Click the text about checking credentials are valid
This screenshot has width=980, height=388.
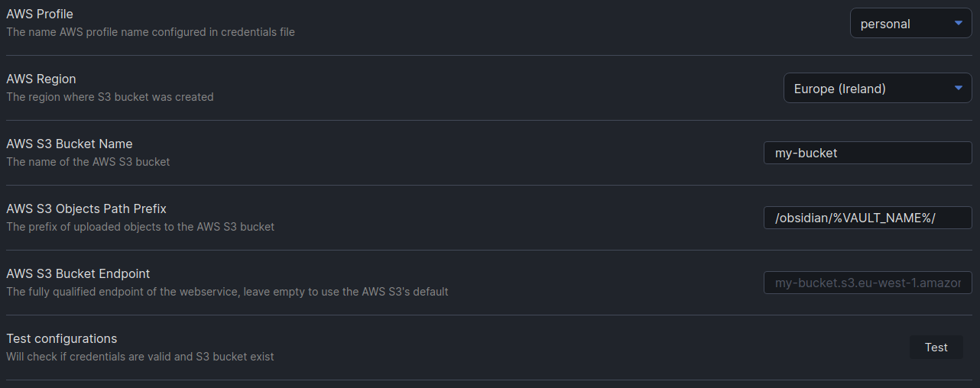140,357
